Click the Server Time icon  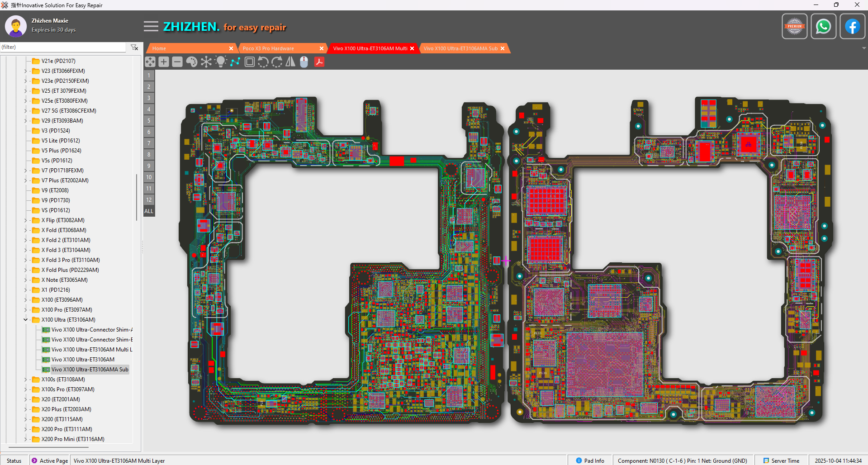click(x=766, y=460)
